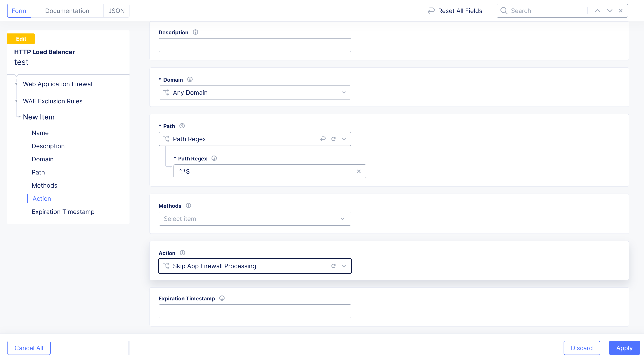Click the Path Regex info icon
The height and width of the screenshot is (357, 644).
214,158
